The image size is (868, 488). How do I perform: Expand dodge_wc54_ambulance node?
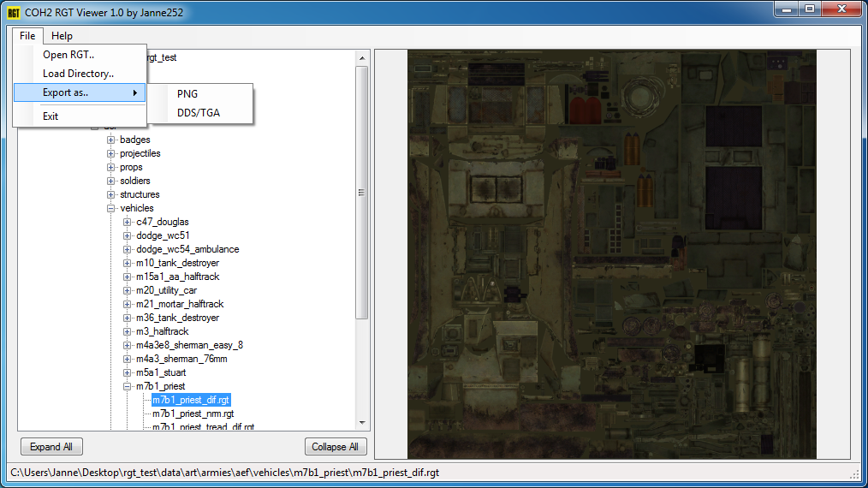pyautogui.click(x=127, y=249)
